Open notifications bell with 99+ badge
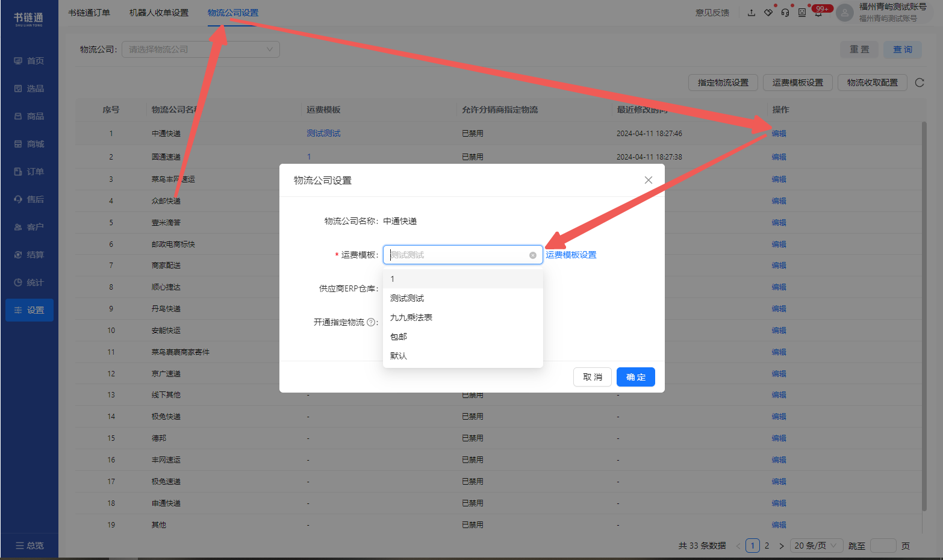The height and width of the screenshot is (560, 943). point(818,13)
